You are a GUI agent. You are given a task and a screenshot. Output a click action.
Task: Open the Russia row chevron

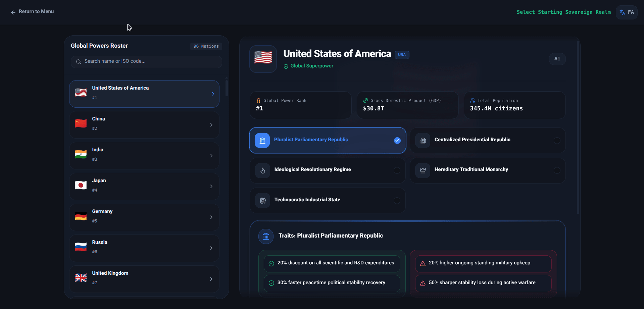[x=211, y=248]
